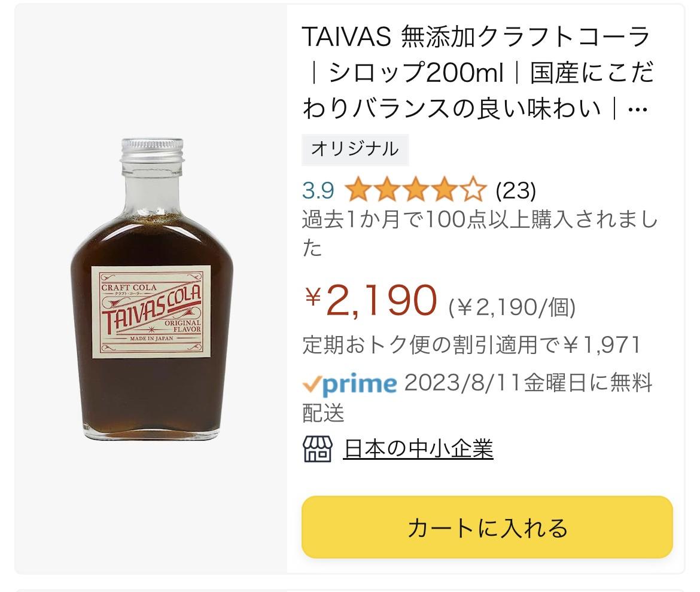Open the TAIVAS cola bottle product image
The height and width of the screenshot is (592, 700).
pyautogui.click(x=151, y=289)
